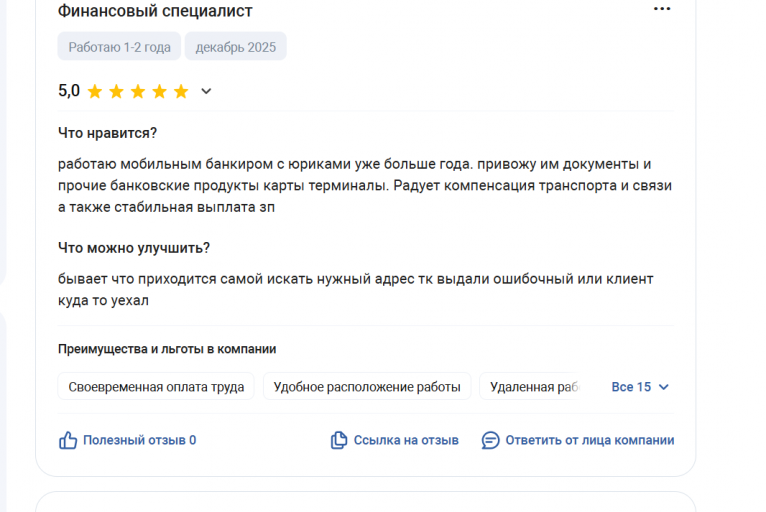
Task: Click the copy-link icon beside Ссылка на отзыв
Action: coord(339,440)
